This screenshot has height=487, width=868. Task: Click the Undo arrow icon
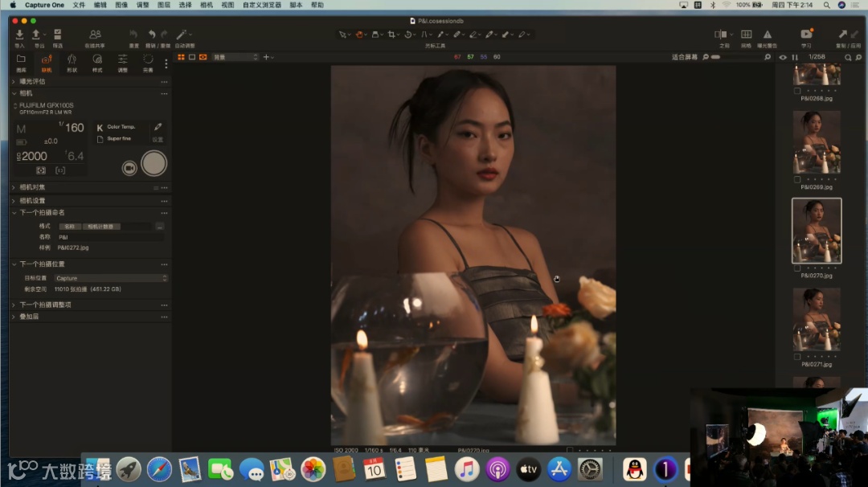coord(151,35)
